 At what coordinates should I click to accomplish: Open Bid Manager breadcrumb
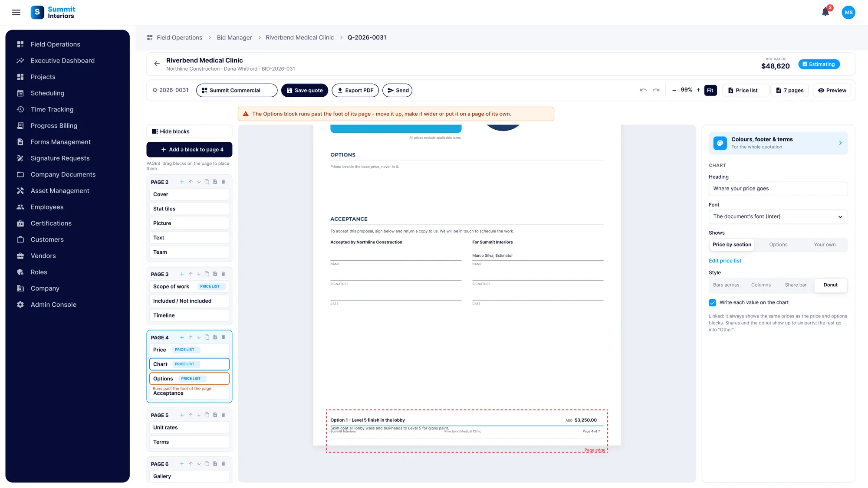[x=234, y=38]
